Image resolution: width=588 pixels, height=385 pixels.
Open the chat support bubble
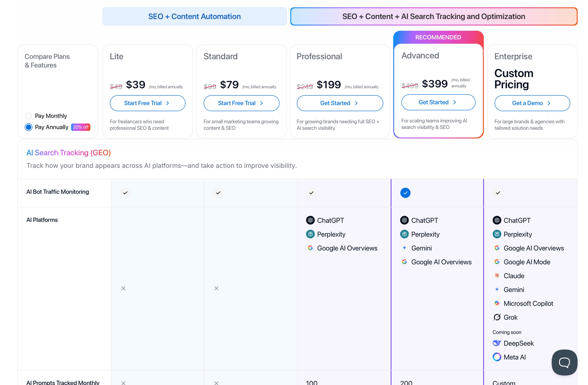pos(564,362)
